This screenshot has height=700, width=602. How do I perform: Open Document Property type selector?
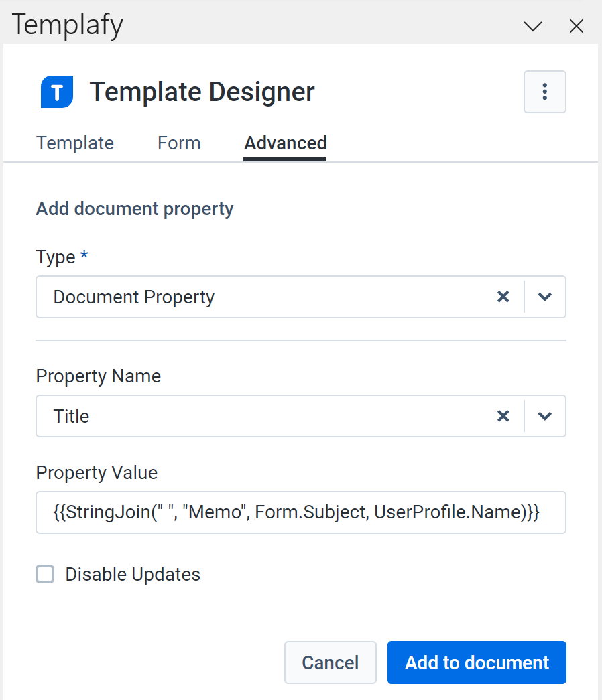point(545,297)
